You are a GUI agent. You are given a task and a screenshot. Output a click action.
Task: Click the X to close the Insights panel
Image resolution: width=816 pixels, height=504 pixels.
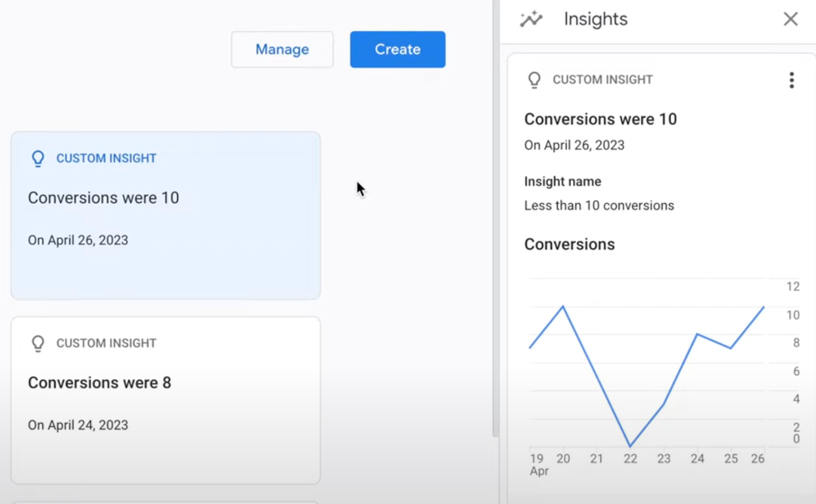click(791, 19)
